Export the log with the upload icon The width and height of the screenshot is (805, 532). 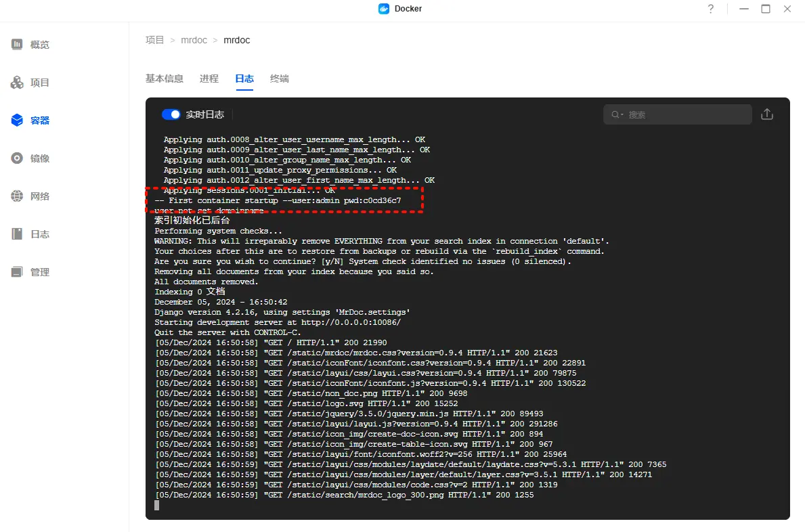pyautogui.click(x=767, y=114)
